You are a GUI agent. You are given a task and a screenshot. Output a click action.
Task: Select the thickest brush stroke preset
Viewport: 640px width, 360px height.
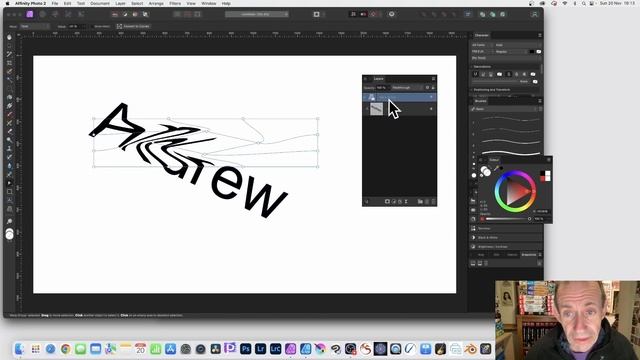point(510,153)
